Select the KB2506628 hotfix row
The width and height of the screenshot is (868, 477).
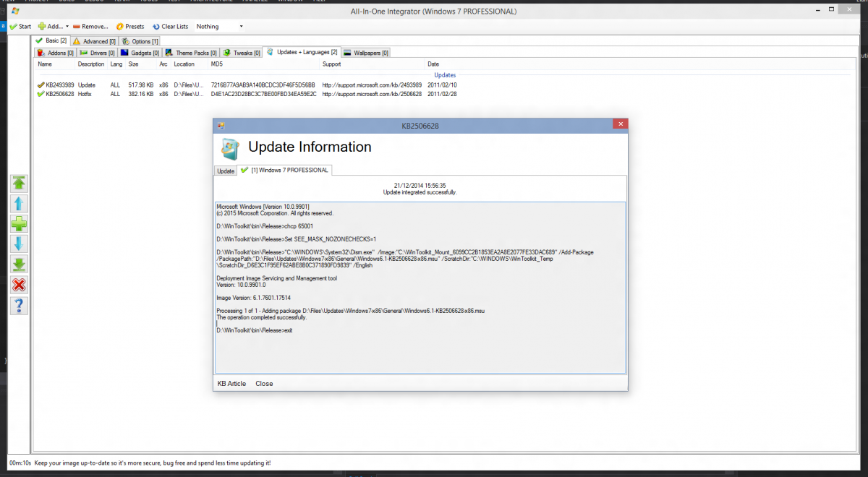click(247, 94)
